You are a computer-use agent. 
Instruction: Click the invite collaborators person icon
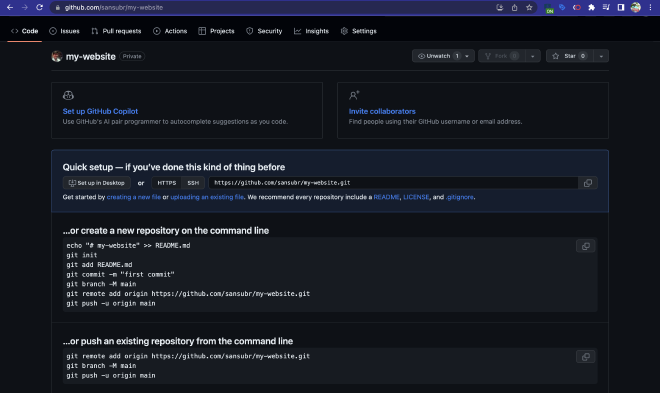coord(354,96)
